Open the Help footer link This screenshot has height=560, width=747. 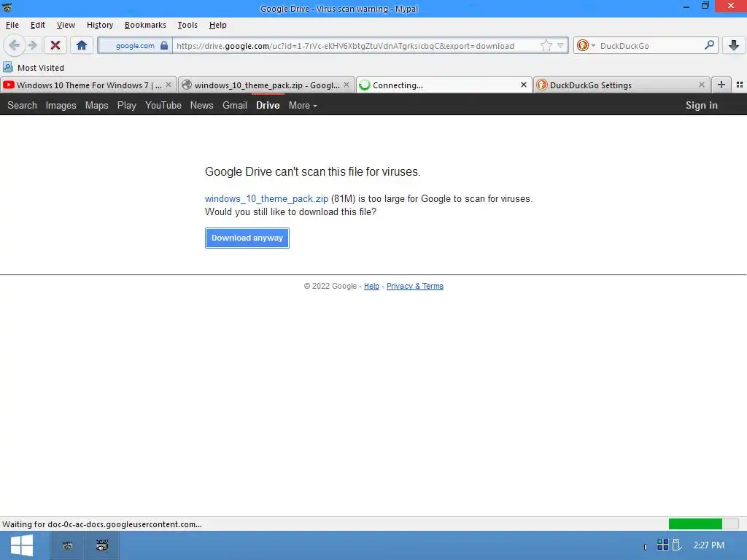[x=371, y=286]
